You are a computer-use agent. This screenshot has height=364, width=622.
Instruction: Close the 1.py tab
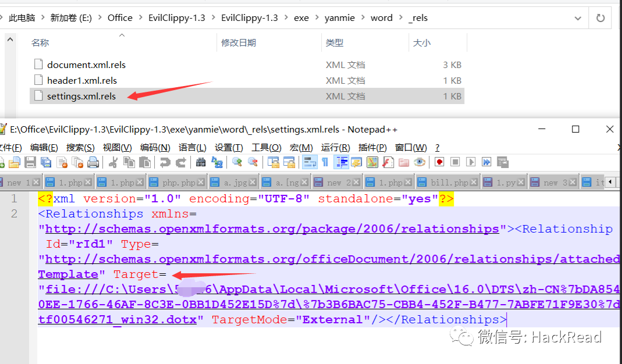point(521,183)
